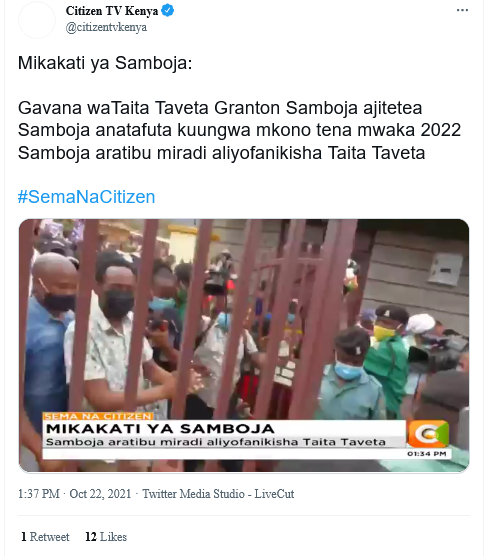Viewport: 488px width, 556px height.
Task: Click the tweet text about Gavana Granton Samboja
Action: pos(220,108)
